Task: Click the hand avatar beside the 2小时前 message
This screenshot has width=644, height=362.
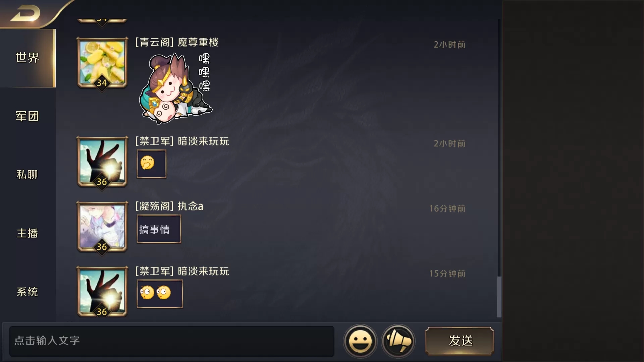Action: click(102, 162)
